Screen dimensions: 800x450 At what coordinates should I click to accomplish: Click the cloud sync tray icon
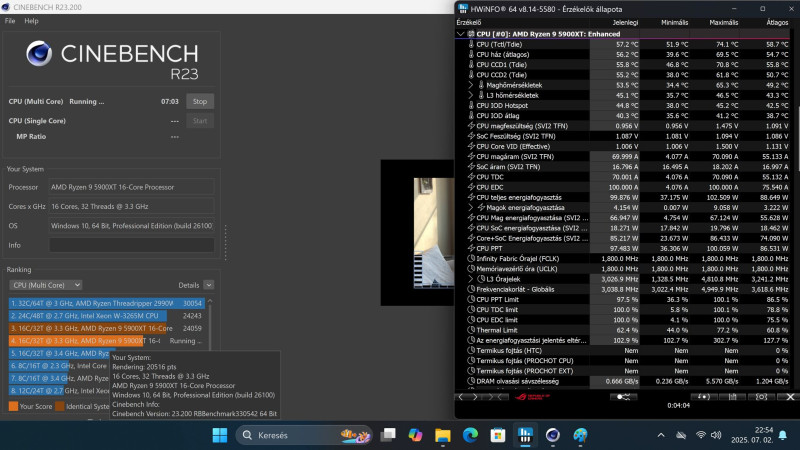tap(681, 435)
